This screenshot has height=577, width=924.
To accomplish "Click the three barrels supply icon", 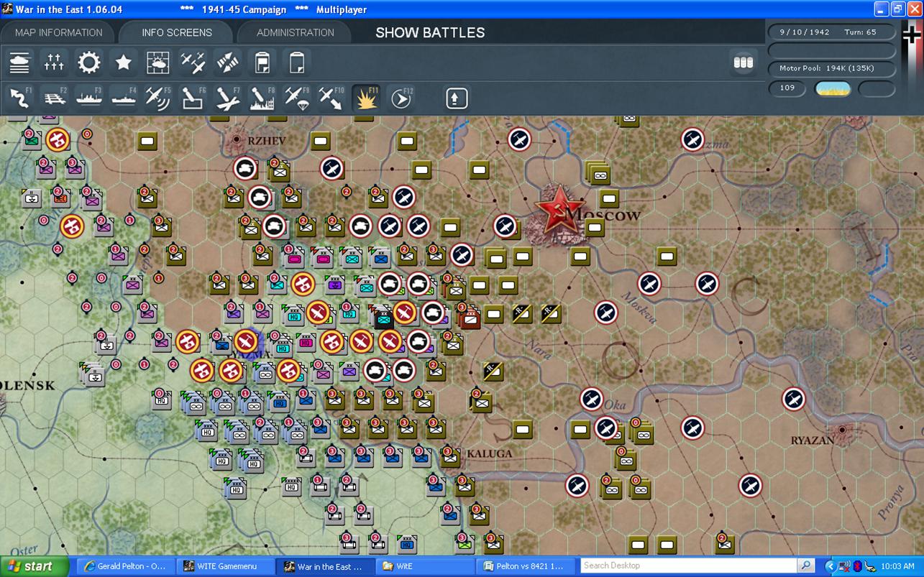I will coord(743,63).
